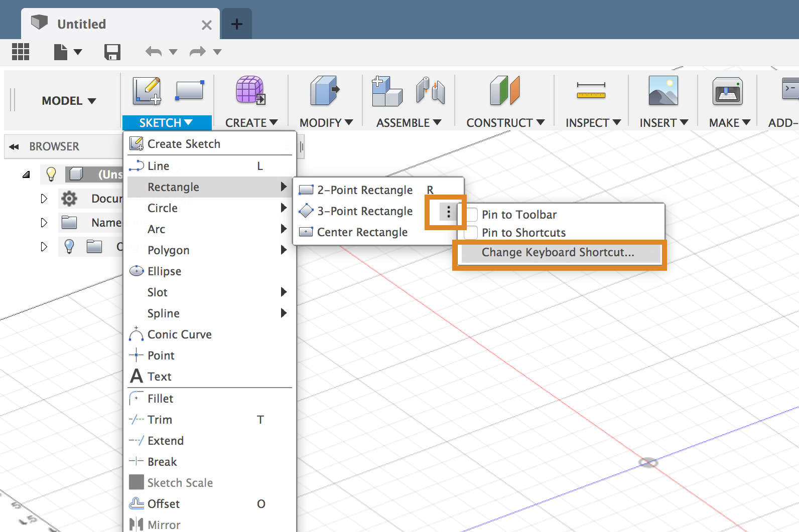
Task: Open the MODEL workspace dropdown
Action: point(69,101)
